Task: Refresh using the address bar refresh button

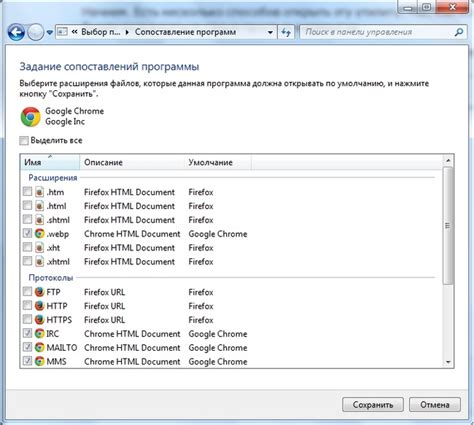Action: (286, 32)
